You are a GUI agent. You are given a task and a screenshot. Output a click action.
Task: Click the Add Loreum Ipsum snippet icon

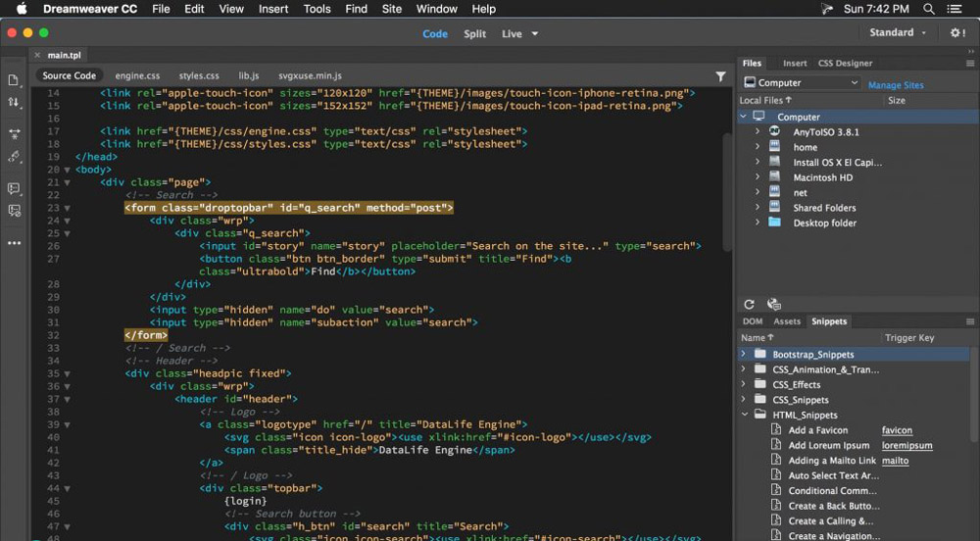(775, 445)
